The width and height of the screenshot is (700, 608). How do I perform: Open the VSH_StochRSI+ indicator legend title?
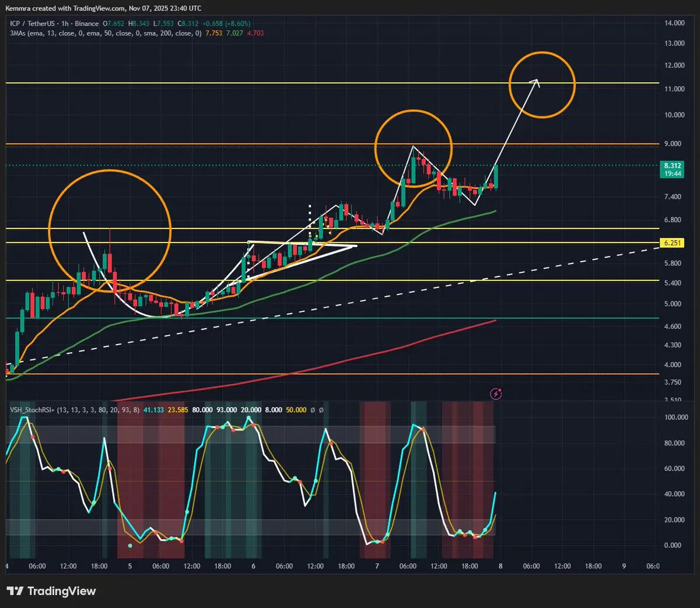pos(75,410)
